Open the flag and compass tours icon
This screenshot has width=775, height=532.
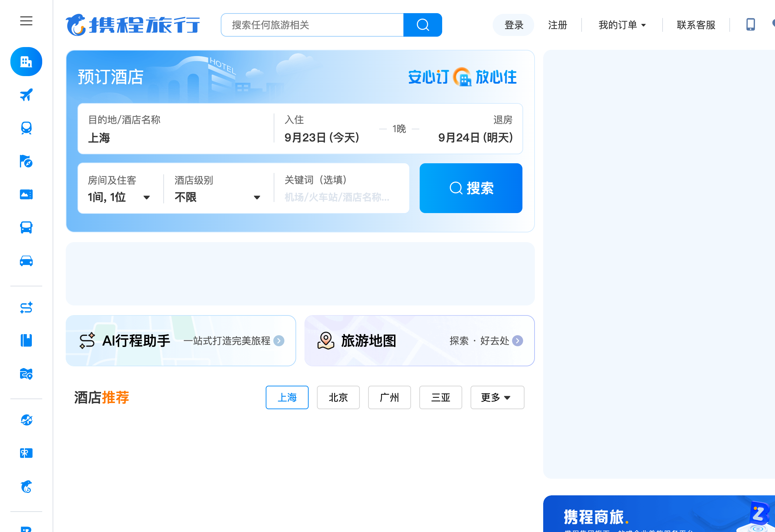click(26, 161)
